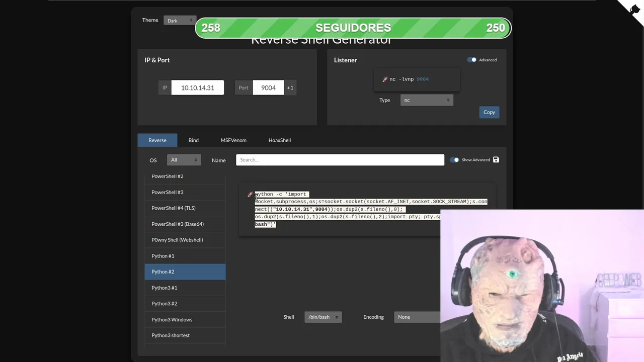Select PowerShell #3 (Base64) entry
This screenshot has width=644, height=362.
(x=185, y=224)
